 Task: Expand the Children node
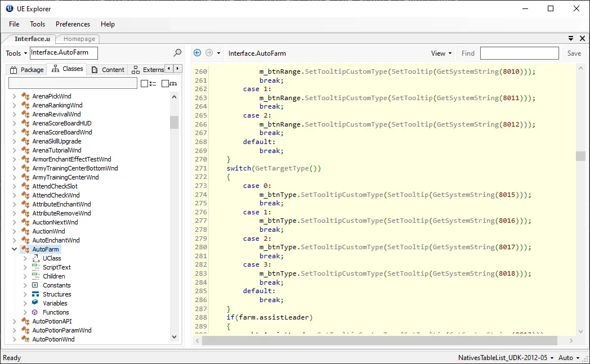pyautogui.click(x=25, y=276)
